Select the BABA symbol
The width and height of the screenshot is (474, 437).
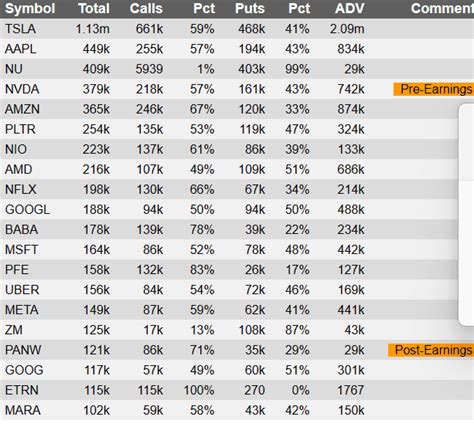(x=21, y=230)
